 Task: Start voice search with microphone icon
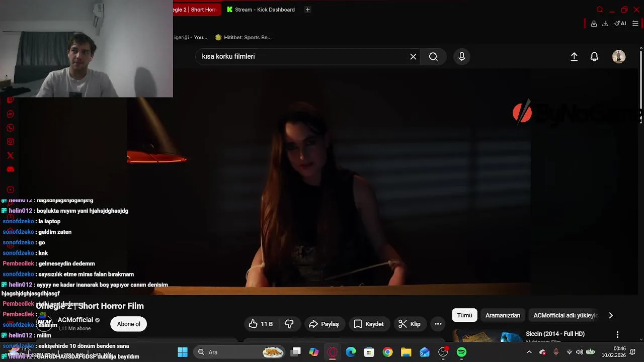click(x=462, y=57)
